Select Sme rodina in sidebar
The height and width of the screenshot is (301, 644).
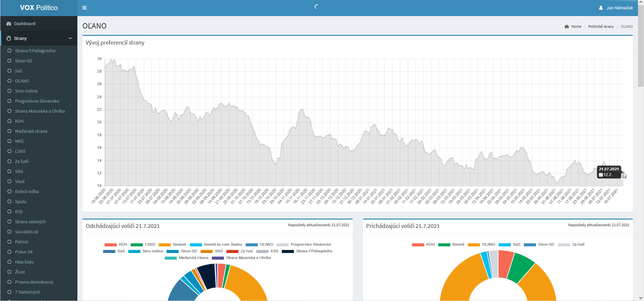[x=26, y=91]
